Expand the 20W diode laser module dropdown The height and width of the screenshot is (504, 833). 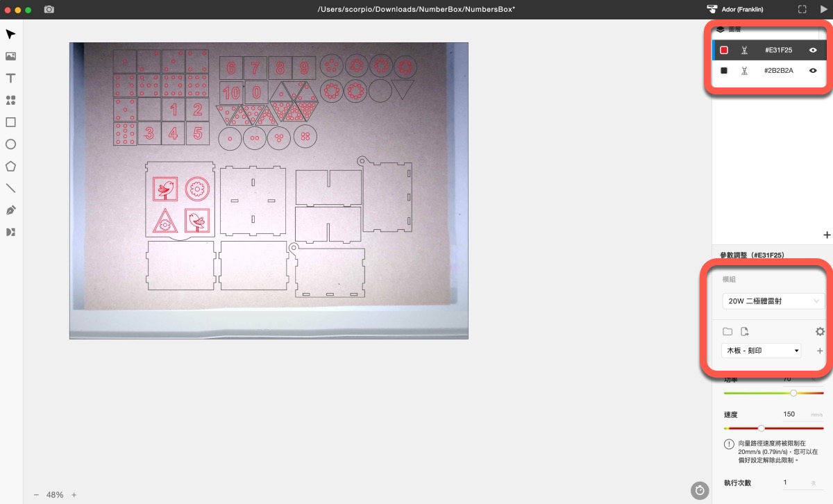point(773,301)
